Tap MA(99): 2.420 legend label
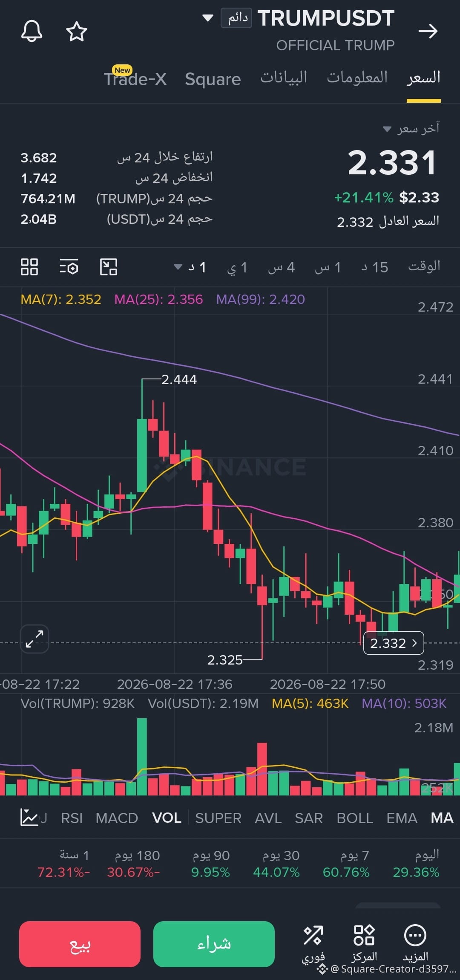This screenshot has width=460, height=980. pyautogui.click(x=260, y=299)
